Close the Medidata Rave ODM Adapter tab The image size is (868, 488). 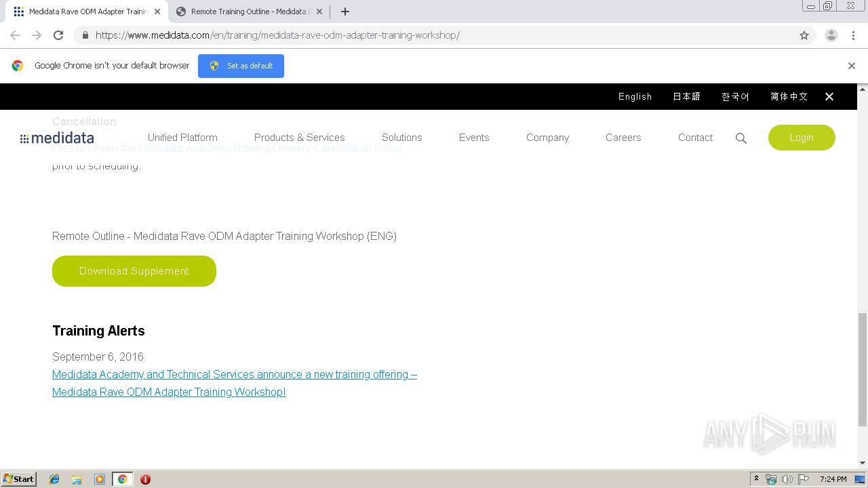[x=157, y=12]
